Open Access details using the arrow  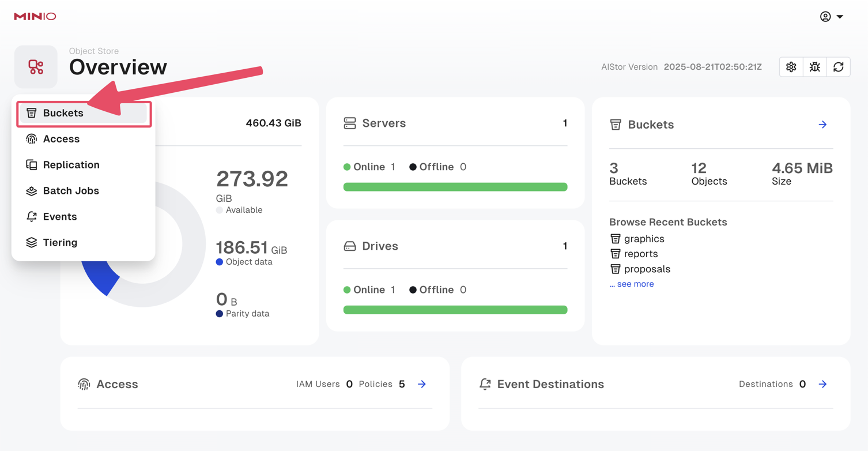tap(422, 384)
